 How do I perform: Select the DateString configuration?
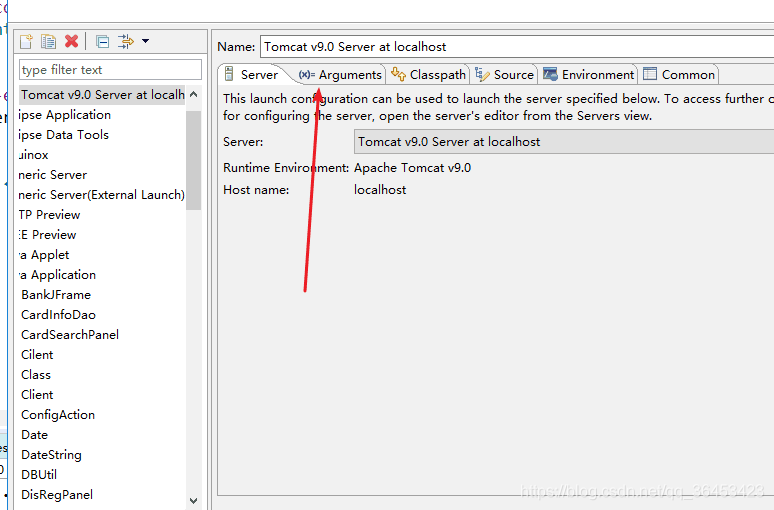51,455
